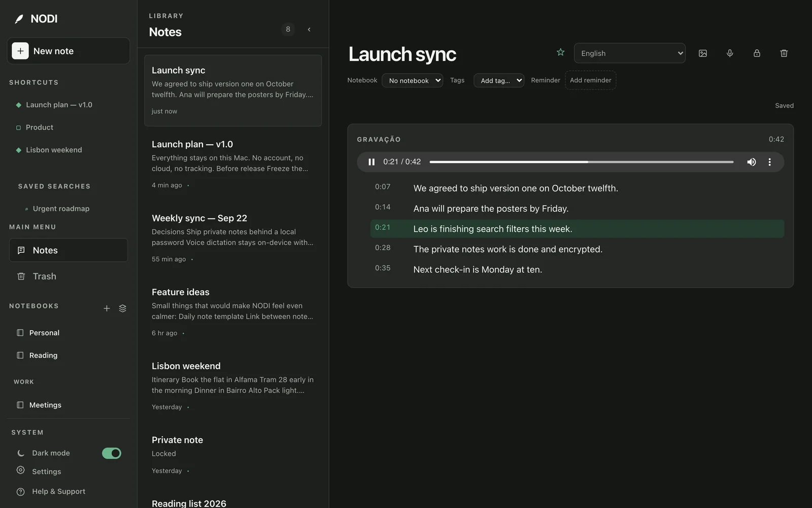Open the English language dropdown
Image resolution: width=812 pixels, height=508 pixels.
point(630,53)
